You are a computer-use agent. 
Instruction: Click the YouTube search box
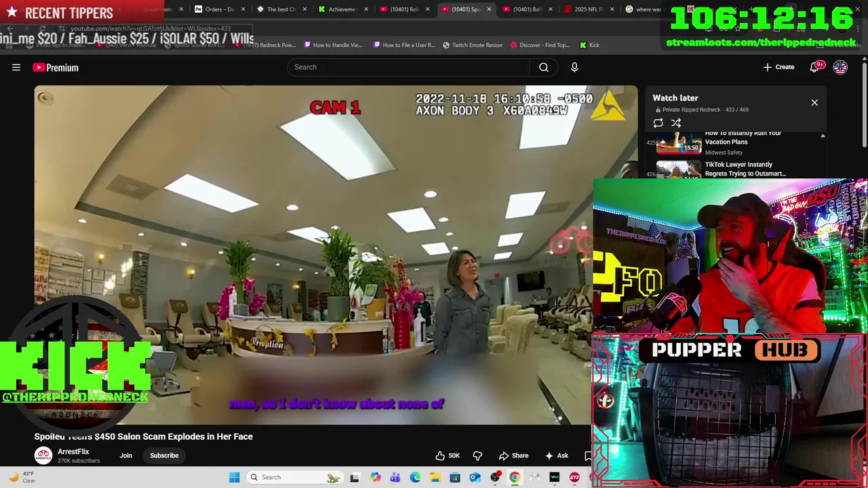[x=408, y=67]
